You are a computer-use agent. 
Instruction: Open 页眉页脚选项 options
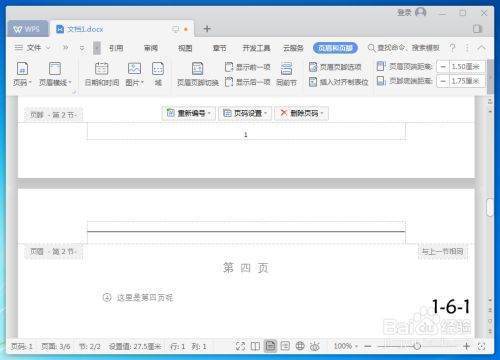tap(335, 67)
